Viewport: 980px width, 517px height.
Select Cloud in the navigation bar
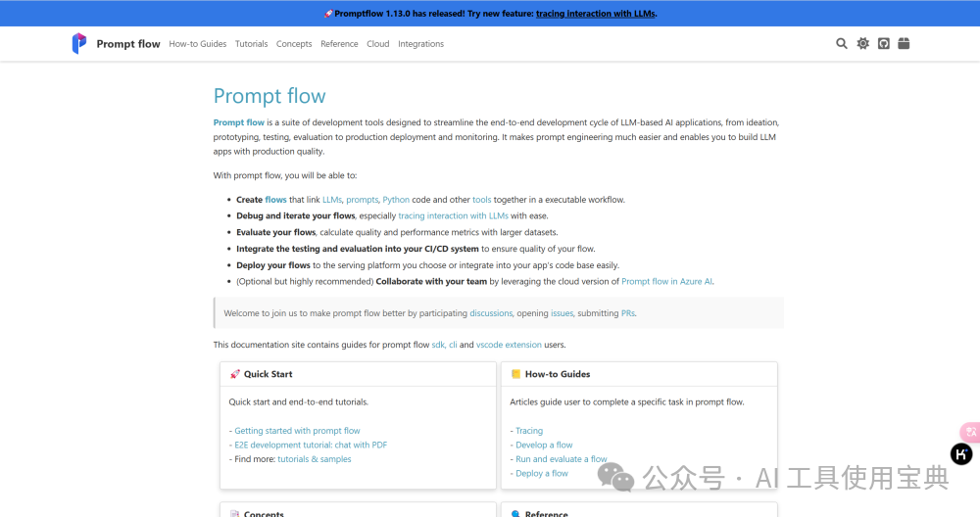point(378,44)
